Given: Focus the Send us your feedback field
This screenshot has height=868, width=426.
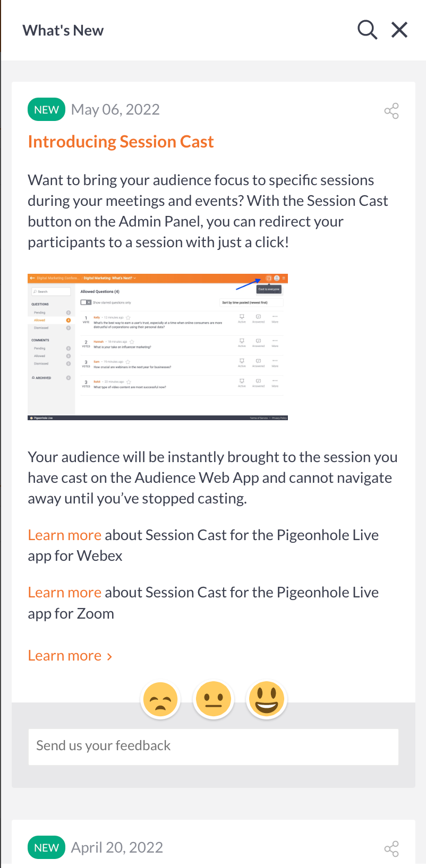Looking at the screenshot, I should tap(214, 747).
